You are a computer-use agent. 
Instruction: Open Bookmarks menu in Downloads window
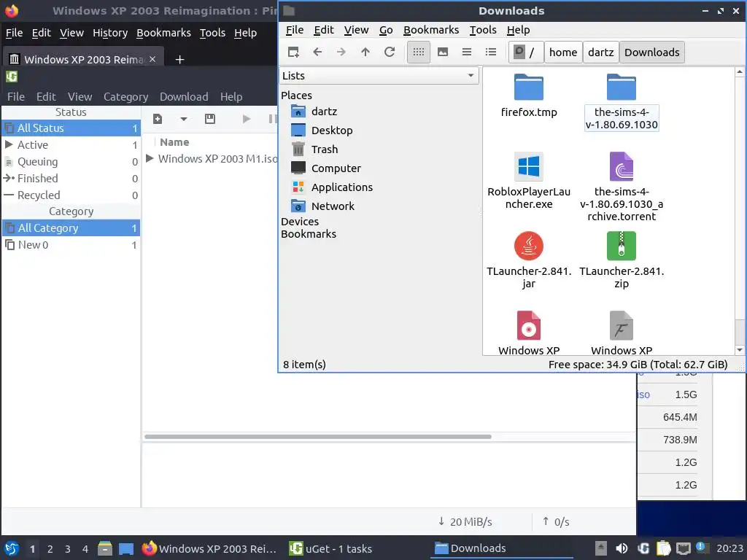click(431, 30)
